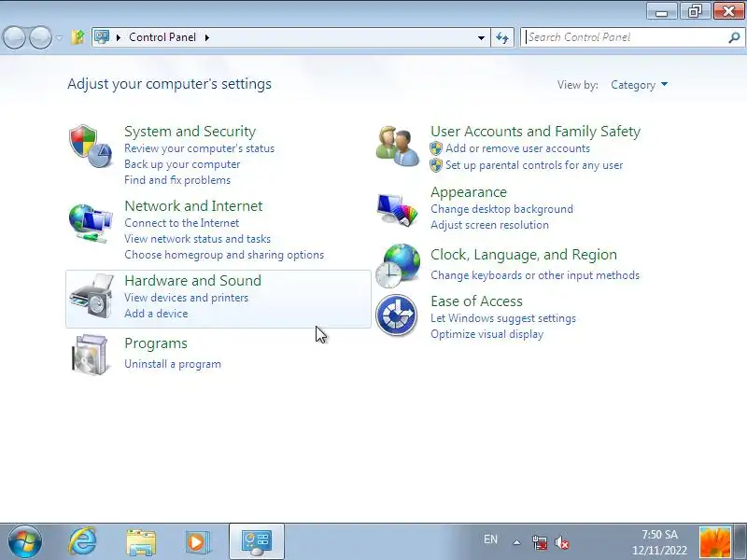Click Add a device link
This screenshot has width=747, height=560.
click(x=156, y=314)
